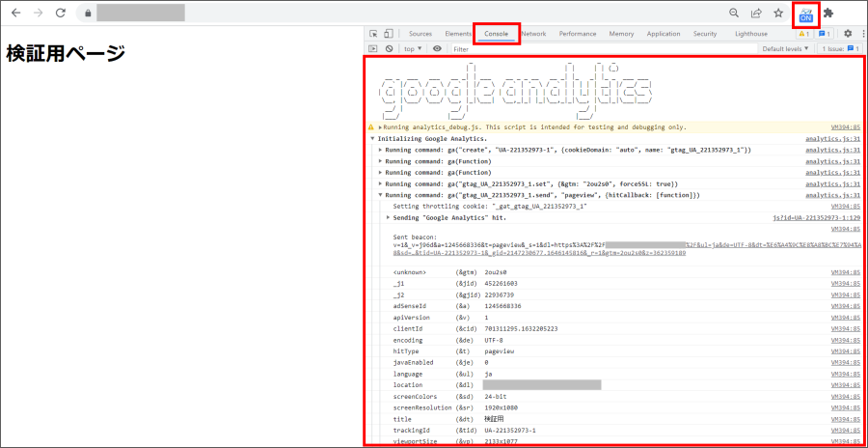Screen dimensions: 868x448
Task: Toggle the GA Debugger extension ON icon
Action: pos(806,14)
